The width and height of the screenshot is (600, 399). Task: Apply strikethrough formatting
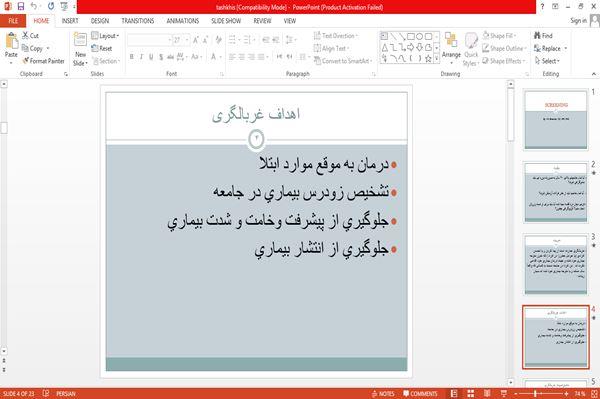click(x=171, y=57)
